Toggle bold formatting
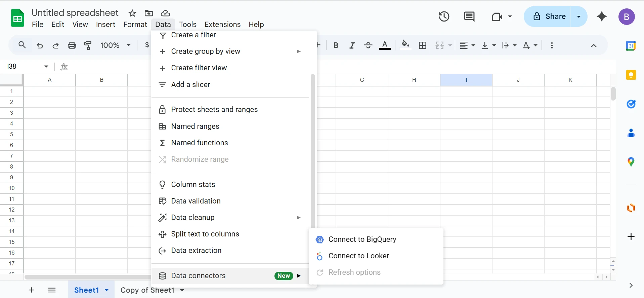The width and height of the screenshot is (644, 298). coord(336,45)
